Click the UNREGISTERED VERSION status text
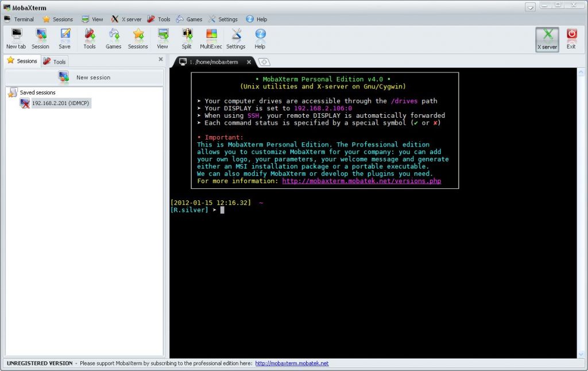The width and height of the screenshot is (588, 371). point(40,363)
